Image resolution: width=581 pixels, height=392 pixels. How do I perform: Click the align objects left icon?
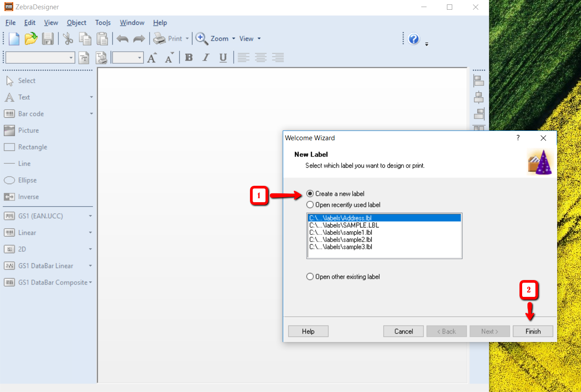(479, 81)
